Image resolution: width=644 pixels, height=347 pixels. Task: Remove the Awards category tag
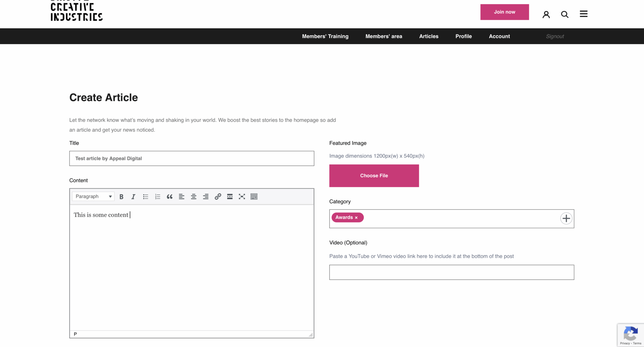(356, 218)
